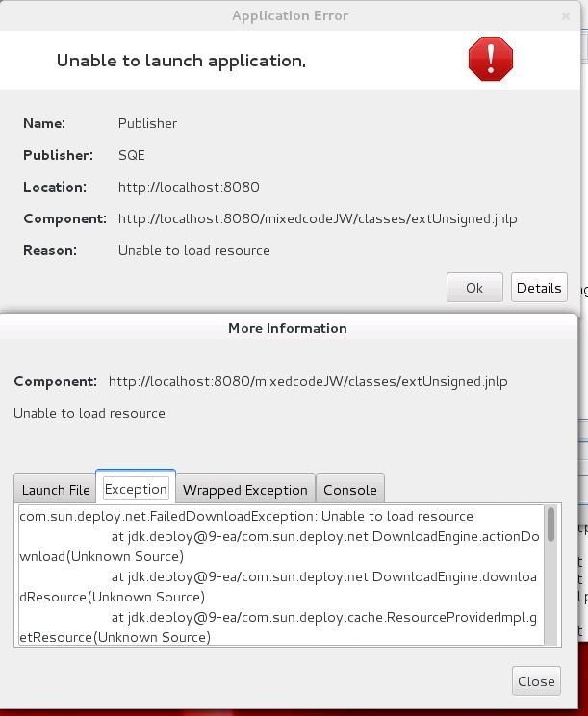Viewport: 588px width, 716px height.
Task: Click the Location value http://localhost:8080
Action: pos(189,187)
